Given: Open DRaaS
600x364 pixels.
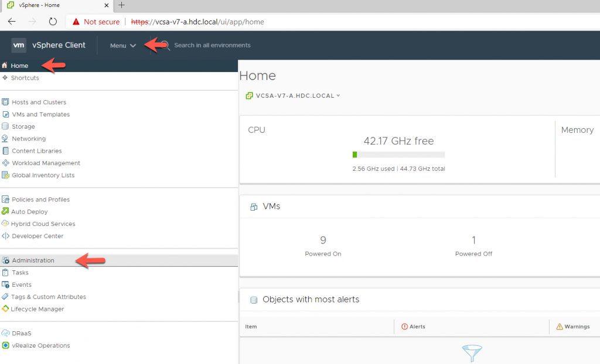Looking at the screenshot, I should pyautogui.click(x=22, y=334).
